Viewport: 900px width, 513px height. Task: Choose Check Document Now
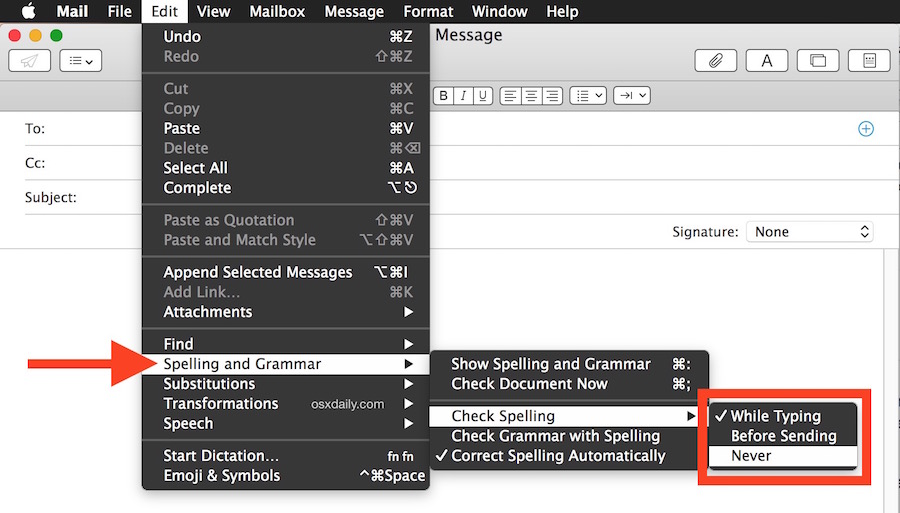(x=569, y=384)
